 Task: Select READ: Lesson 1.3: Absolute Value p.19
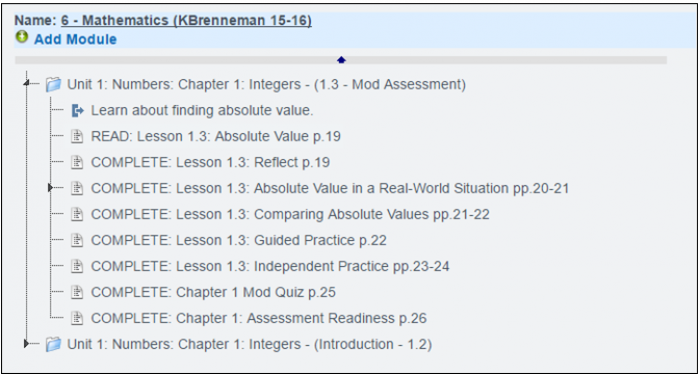216,137
